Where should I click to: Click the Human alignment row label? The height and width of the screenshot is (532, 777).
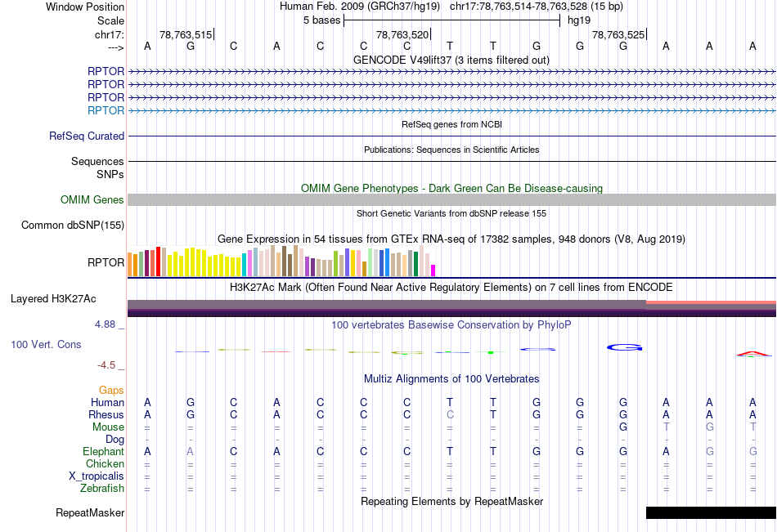pyautogui.click(x=107, y=402)
